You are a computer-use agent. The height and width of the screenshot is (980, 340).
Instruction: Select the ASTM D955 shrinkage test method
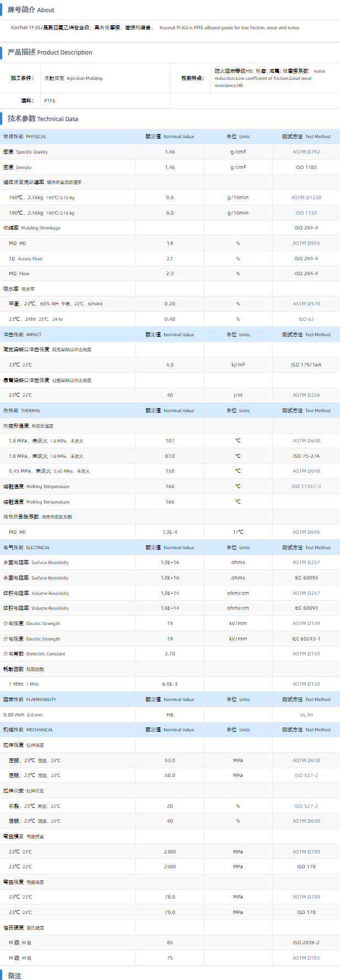pos(306,243)
